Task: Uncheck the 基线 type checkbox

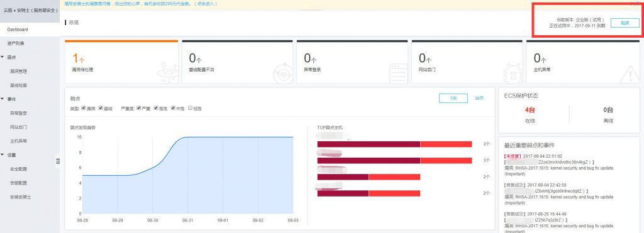Action: pos(101,108)
